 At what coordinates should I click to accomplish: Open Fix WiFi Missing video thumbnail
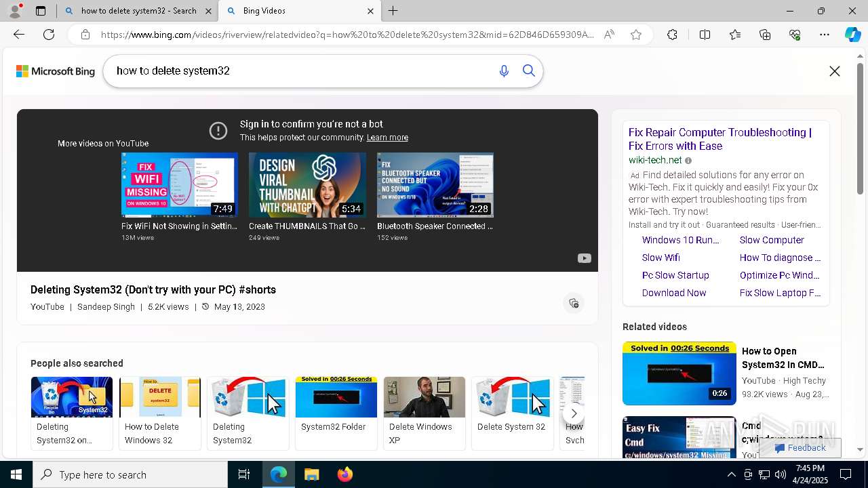tap(179, 185)
